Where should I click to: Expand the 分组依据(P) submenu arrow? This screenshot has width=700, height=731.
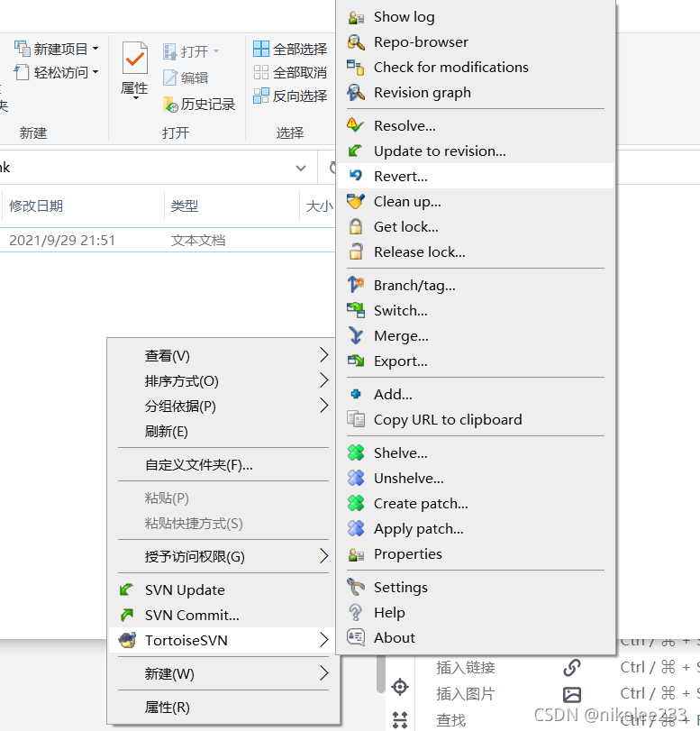[x=324, y=406]
